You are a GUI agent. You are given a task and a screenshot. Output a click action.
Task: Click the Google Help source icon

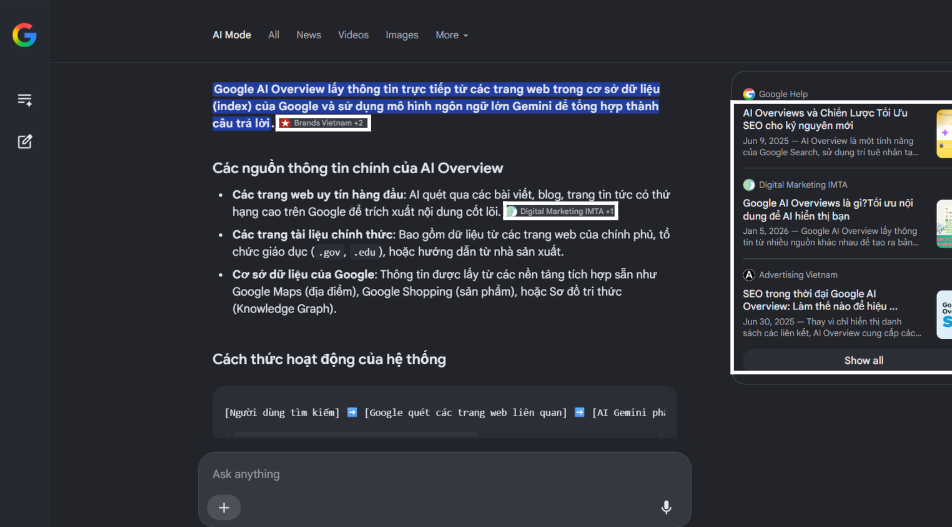749,94
